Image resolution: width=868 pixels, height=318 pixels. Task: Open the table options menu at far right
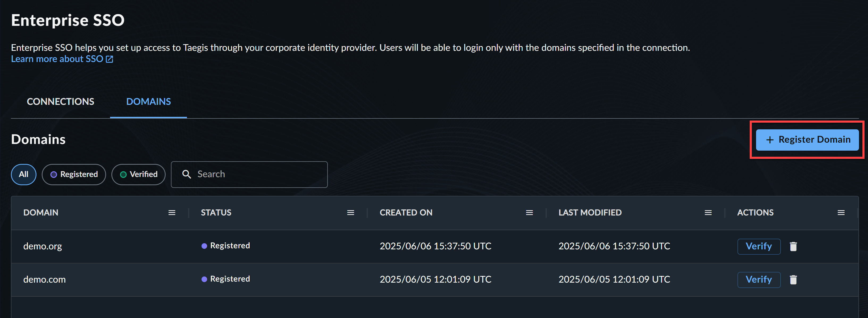841,212
